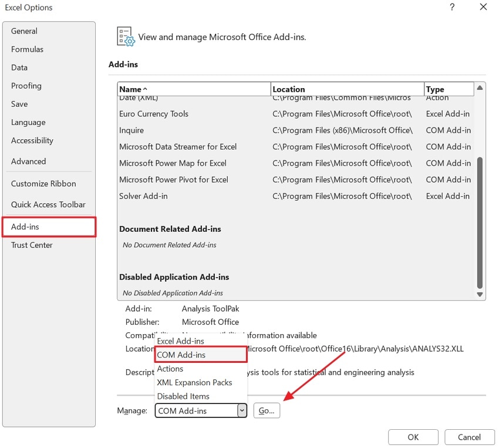Select Microsoft Power Pivot for Excel
This screenshot has height=448, width=499.
174,180
